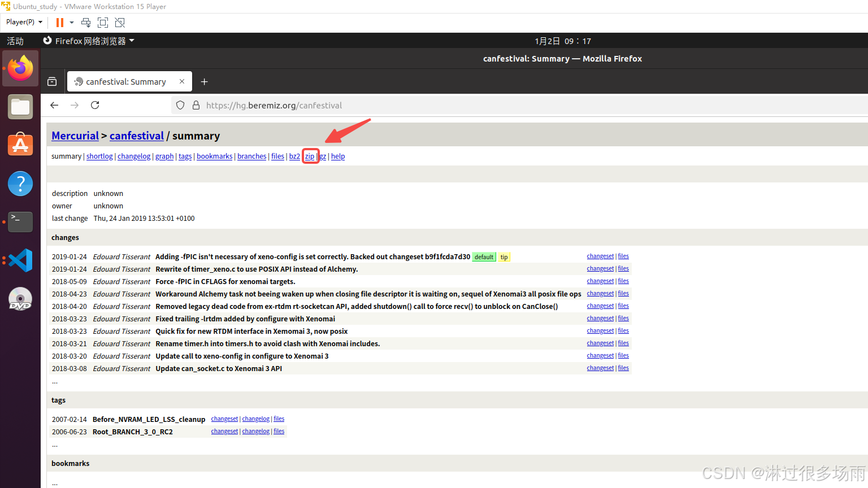Open changeset for Update can_socket.c commit
Viewport: 868px width, 488px height.
tap(600, 368)
